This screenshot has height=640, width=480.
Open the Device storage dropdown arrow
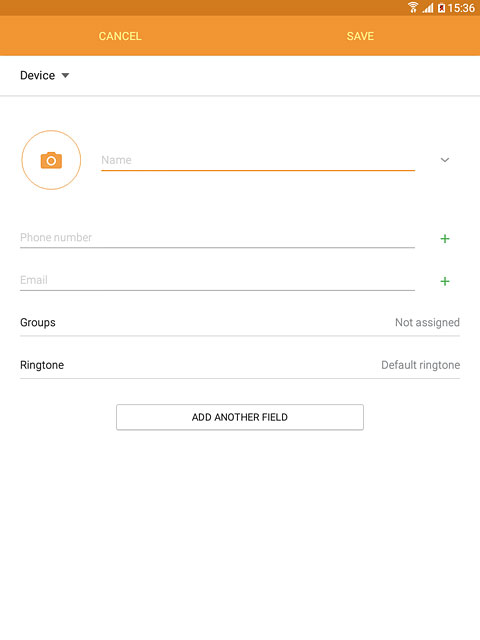tap(65, 76)
